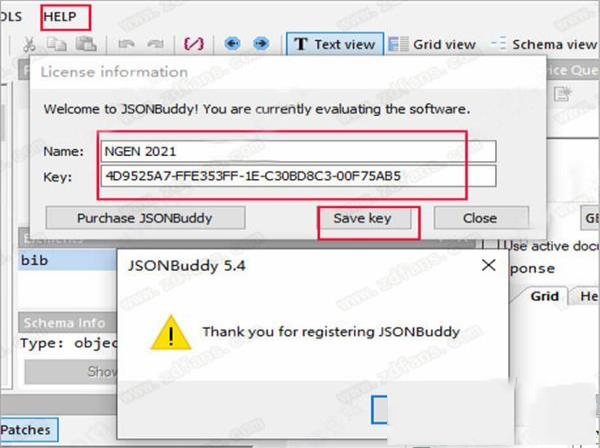Click the Purchase JSONBuddy button
The height and width of the screenshot is (448, 600).
[145, 218]
